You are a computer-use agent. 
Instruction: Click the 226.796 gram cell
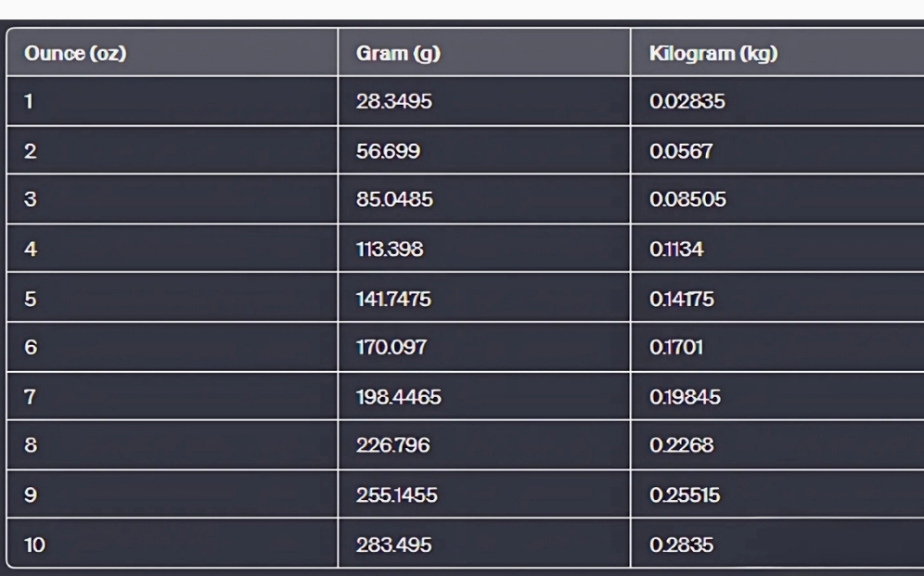484,444
